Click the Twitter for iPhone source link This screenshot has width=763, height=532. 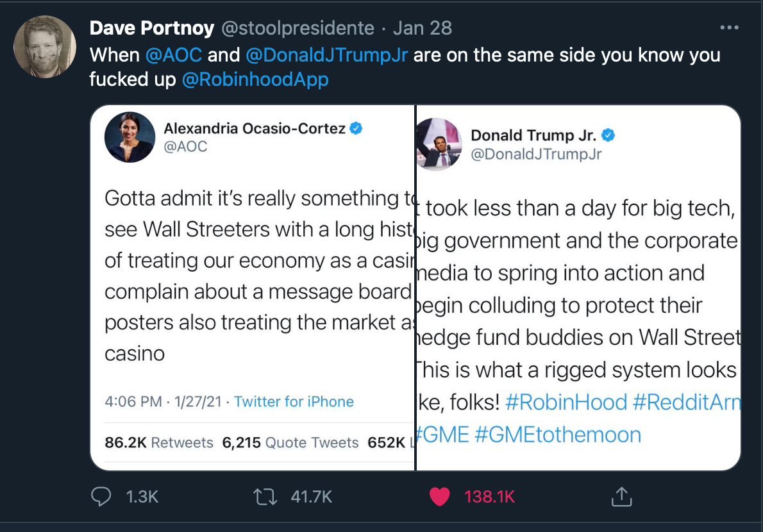(x=294, y=402)
